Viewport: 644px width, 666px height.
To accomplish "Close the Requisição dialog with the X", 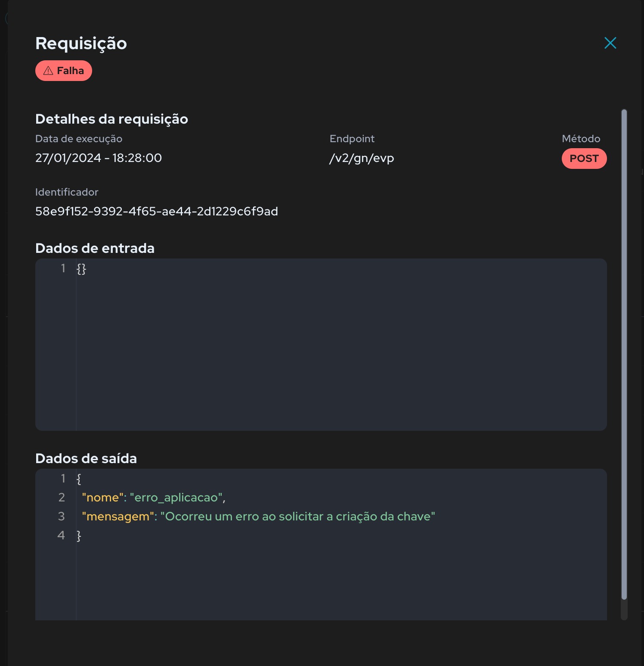I will click(x=610, y=43).
